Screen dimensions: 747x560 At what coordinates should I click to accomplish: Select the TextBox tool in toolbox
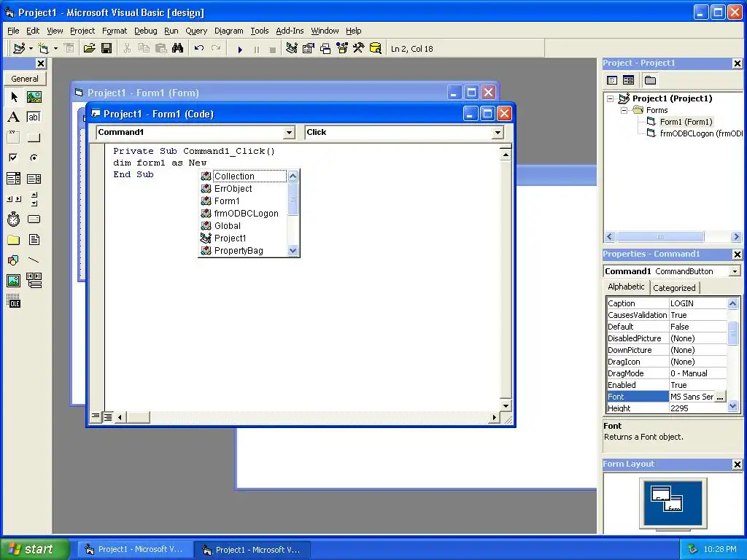tap(34, 117)
